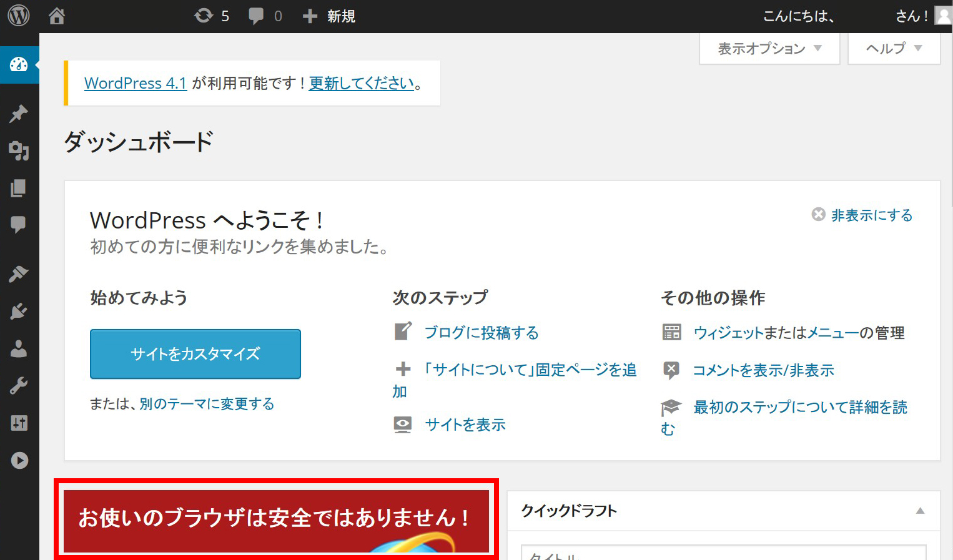Open the WordPress logo menu
The width and height of the screenshot is (953, 560).
point(19,16)
